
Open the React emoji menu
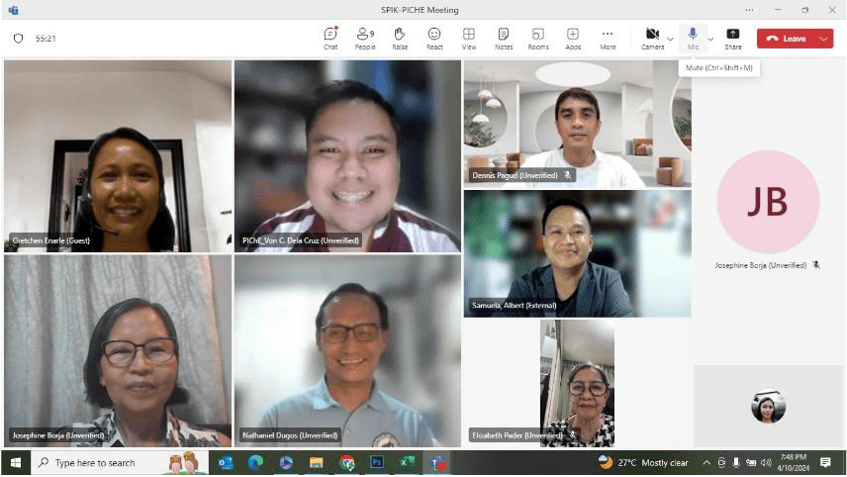[x=434, y=38]
